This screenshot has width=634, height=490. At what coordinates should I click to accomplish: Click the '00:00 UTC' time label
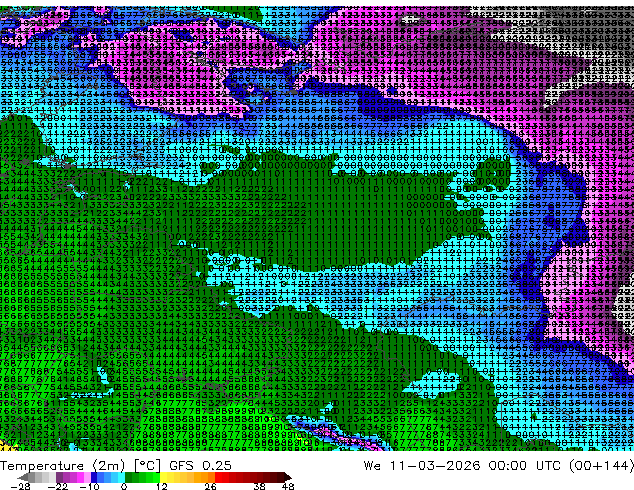(x=527, y=466)
